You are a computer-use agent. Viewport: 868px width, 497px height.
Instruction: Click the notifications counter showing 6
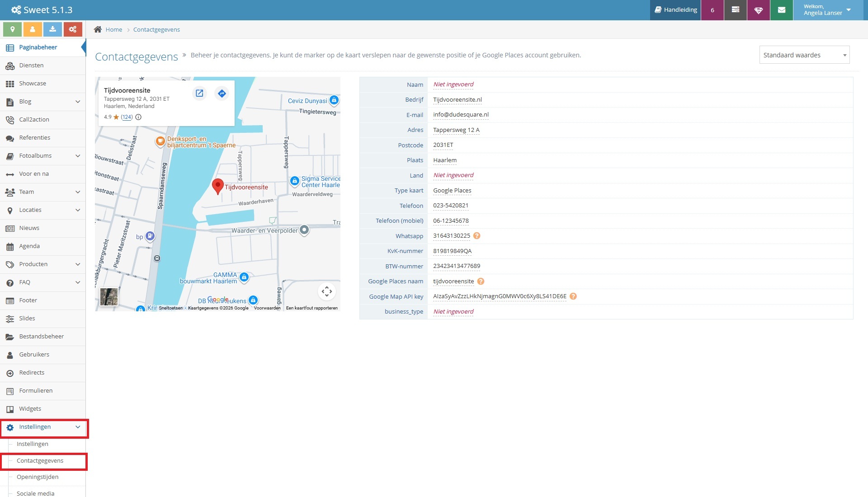[712, 9]
